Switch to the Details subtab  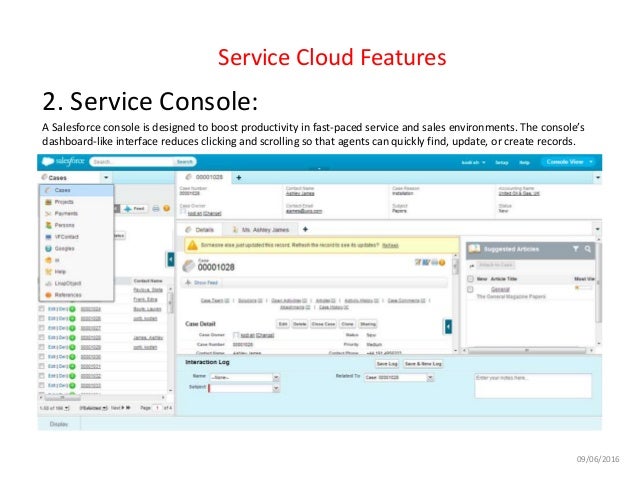tap(199, 230)
